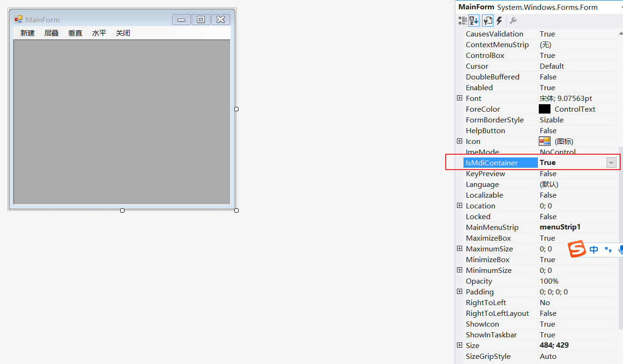Select the Opacity value 100%
The width and height of the screenshot is (623, 364).
549,281
